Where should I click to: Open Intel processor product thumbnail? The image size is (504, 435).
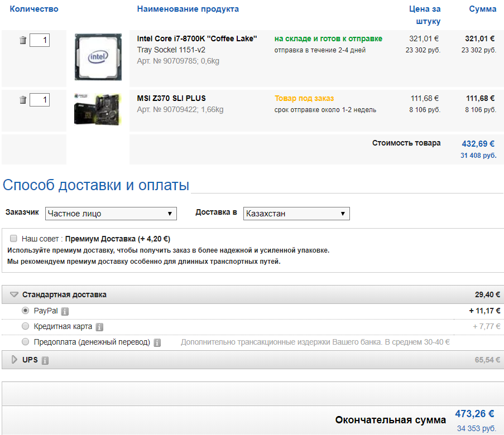[98, 57]
